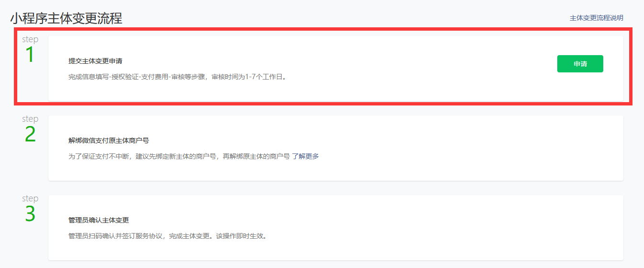Click the large green number 1
Viewport: 644px width, 268px height.
point(30,55)
